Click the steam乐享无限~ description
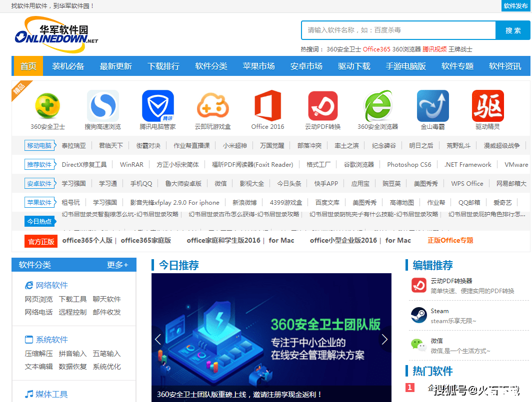Screen dimensions: 532x402 (453, 321)
